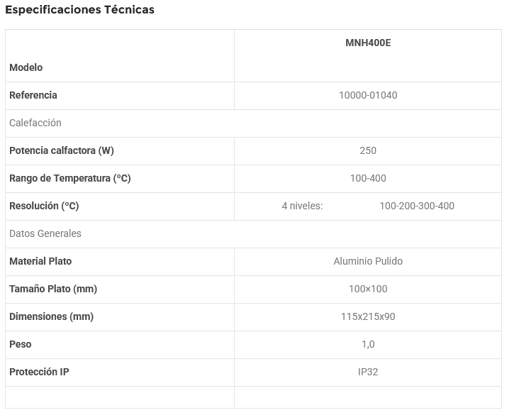Screen dimensions: 514x420
Task: Select the MNH400E model header
Action: (368, 43)
